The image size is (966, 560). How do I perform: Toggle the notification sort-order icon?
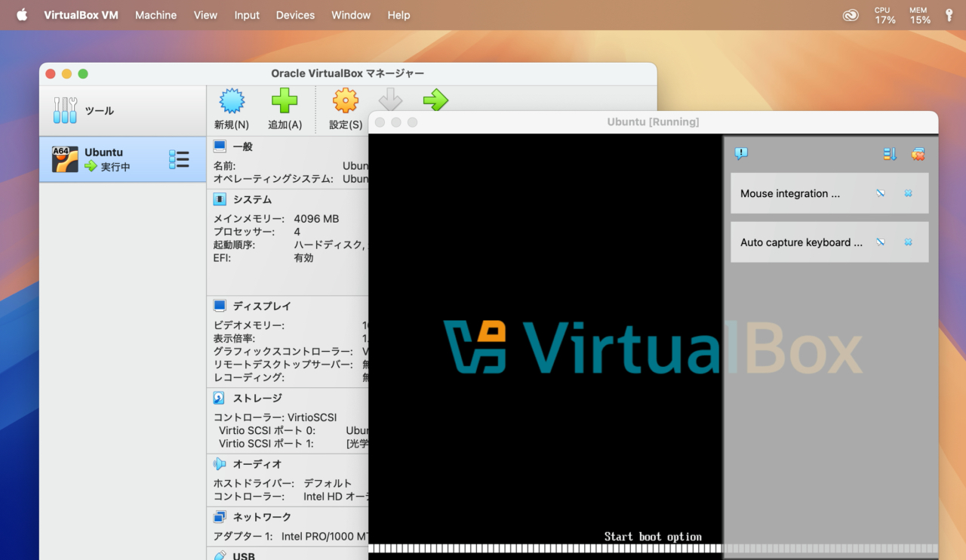pyautogui.click(x=890, y=154)
